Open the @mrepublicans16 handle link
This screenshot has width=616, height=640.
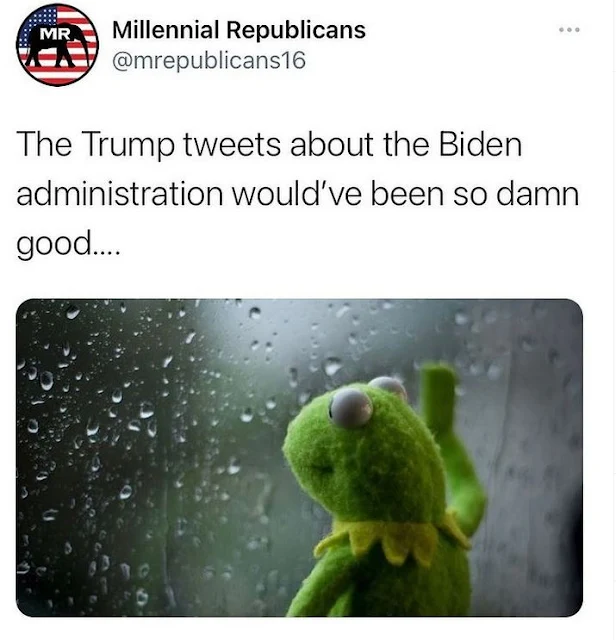tap(209, 61)
